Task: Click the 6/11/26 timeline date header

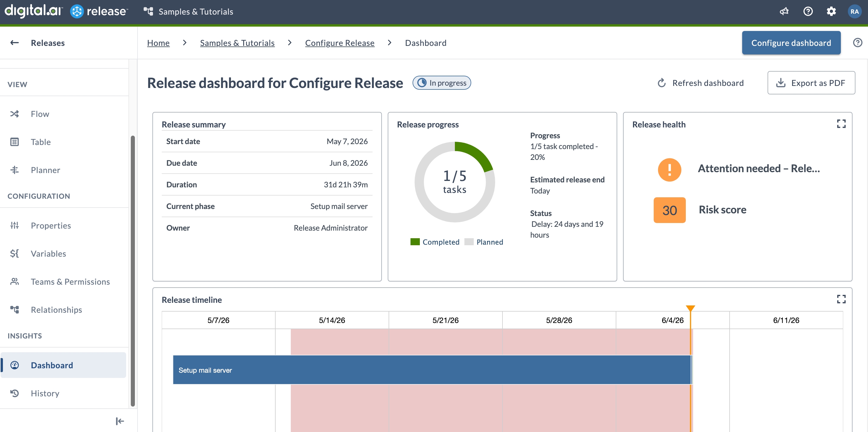Action: [x=786, y=320]
